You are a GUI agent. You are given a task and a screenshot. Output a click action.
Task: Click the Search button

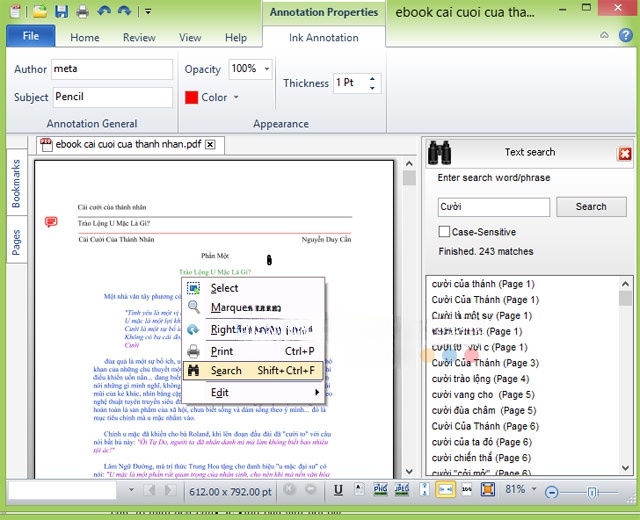[591, 207]
